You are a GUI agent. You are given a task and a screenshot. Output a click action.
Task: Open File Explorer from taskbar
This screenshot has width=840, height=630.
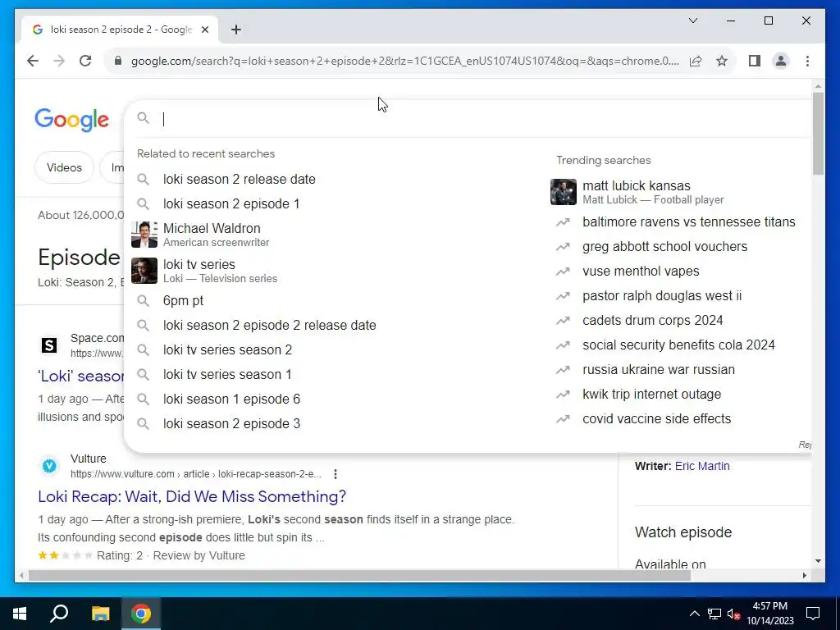click(x=100, y=614)
